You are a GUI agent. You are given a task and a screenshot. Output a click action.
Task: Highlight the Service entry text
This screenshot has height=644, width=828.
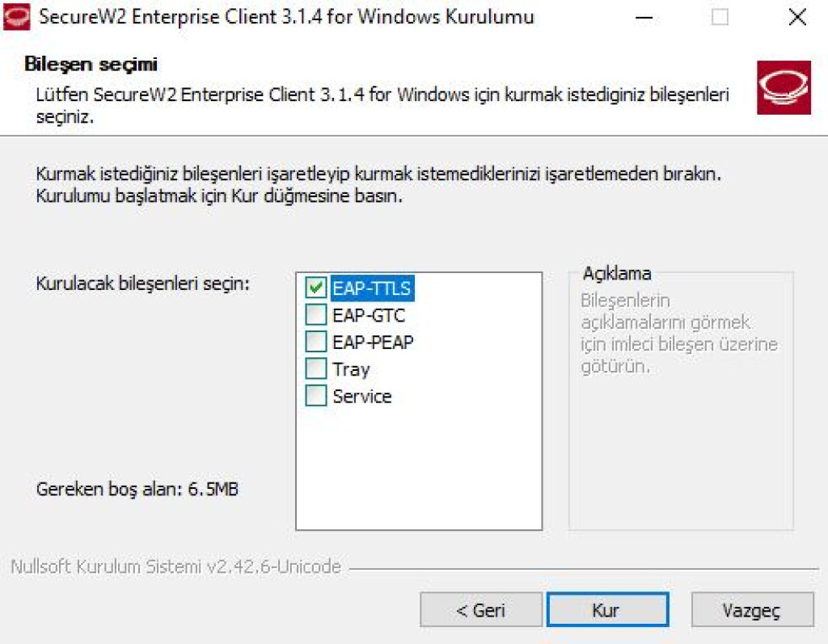tap(362, 397)
